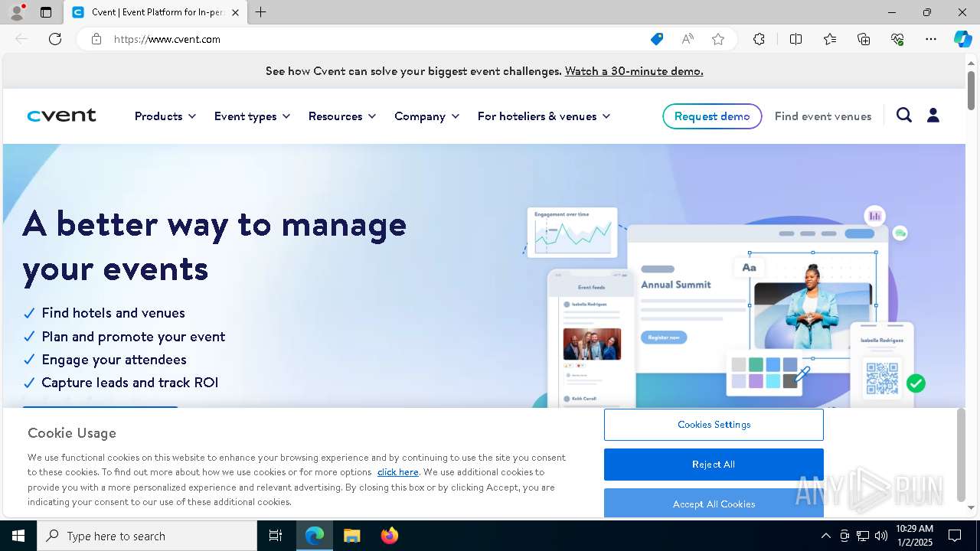The height and width of the screenshot is (551, 980).
Task: Add this page to favorites star
Action: click(718, 39)
